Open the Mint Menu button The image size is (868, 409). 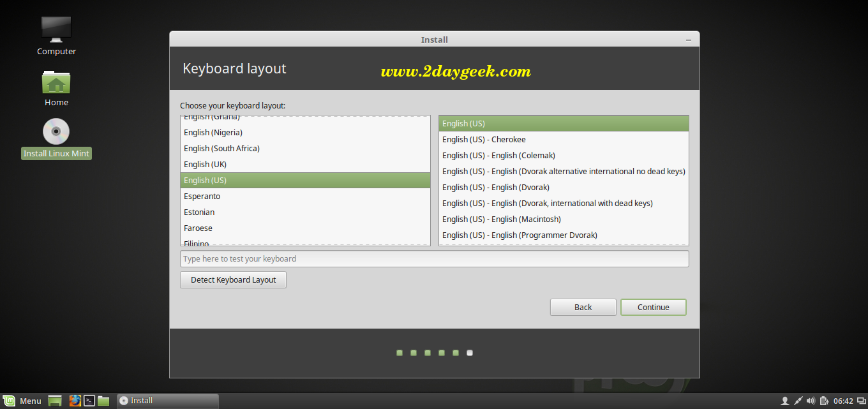click(x=24, y=401)
